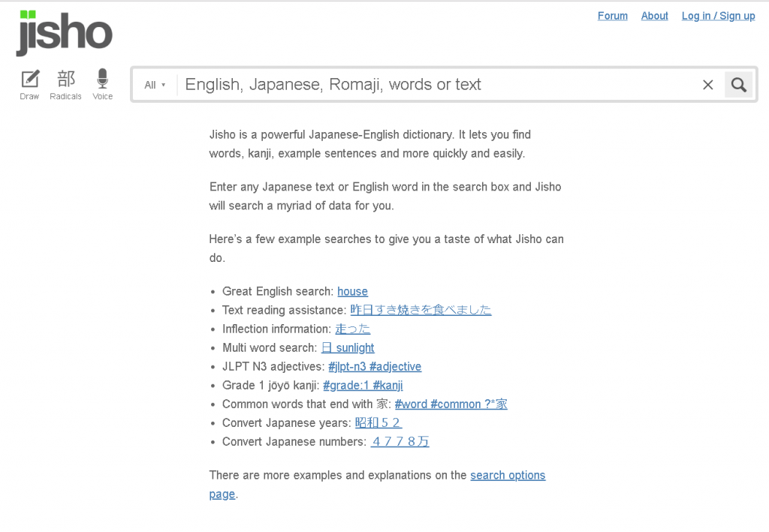Screen dimensions: 769x532
Task: Visit the search options page link
Action: pos(508,475)
